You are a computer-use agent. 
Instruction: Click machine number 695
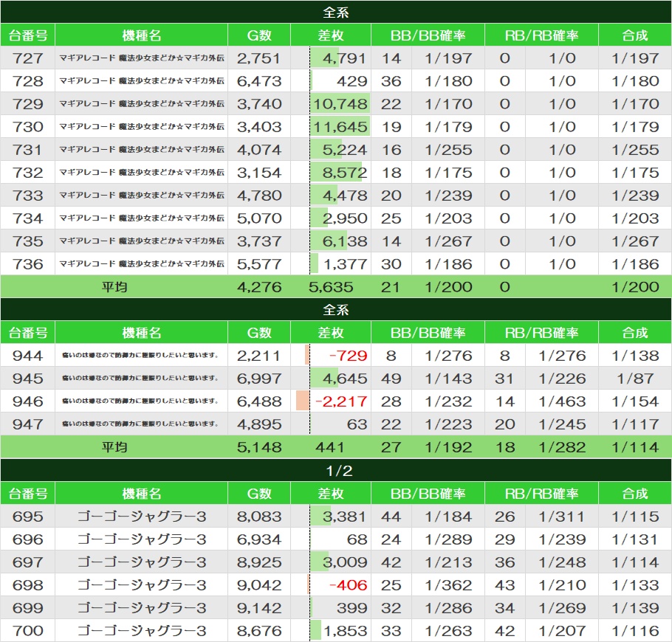click(28, 517)
